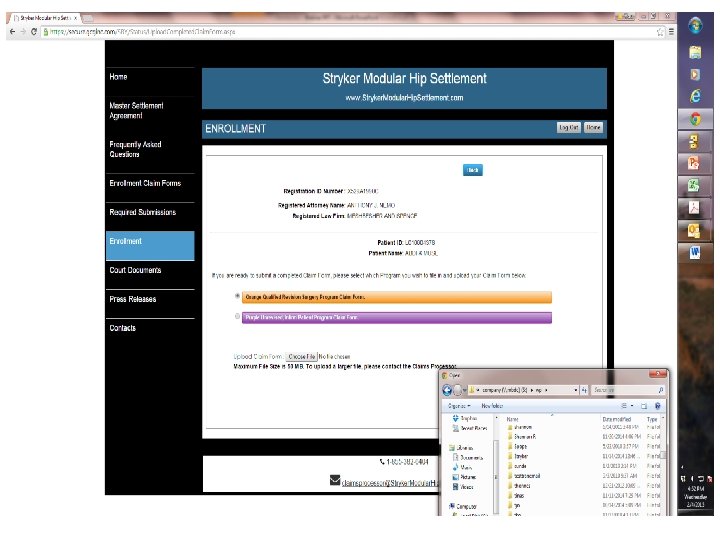Screen dimensions: 720x540
Task: Select Libraries in dialog sidebar
Action: pos(461,448)
